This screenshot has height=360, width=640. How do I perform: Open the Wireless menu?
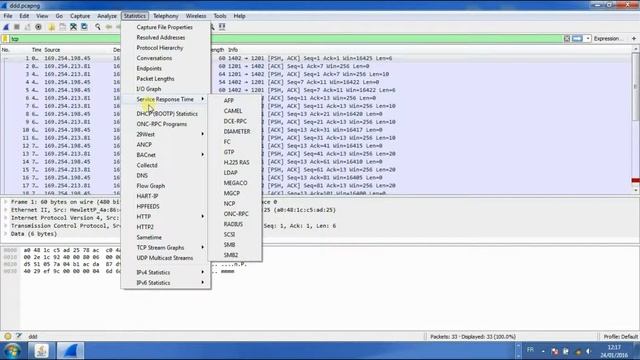coord(196,16)
